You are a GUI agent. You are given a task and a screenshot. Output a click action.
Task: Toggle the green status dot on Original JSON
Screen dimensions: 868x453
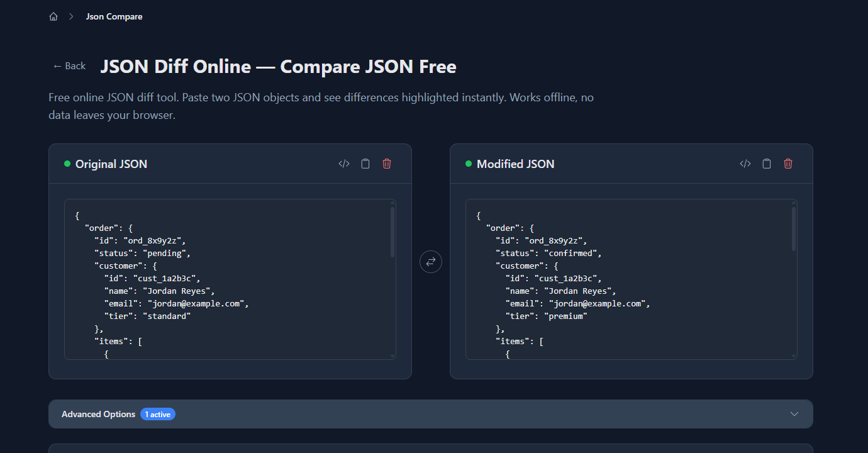(x=66, y=163)
